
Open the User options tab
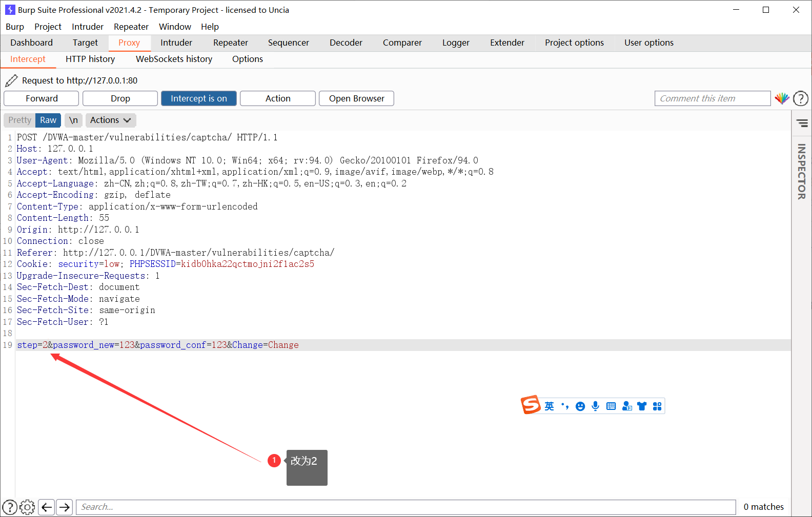coord(649,43)
